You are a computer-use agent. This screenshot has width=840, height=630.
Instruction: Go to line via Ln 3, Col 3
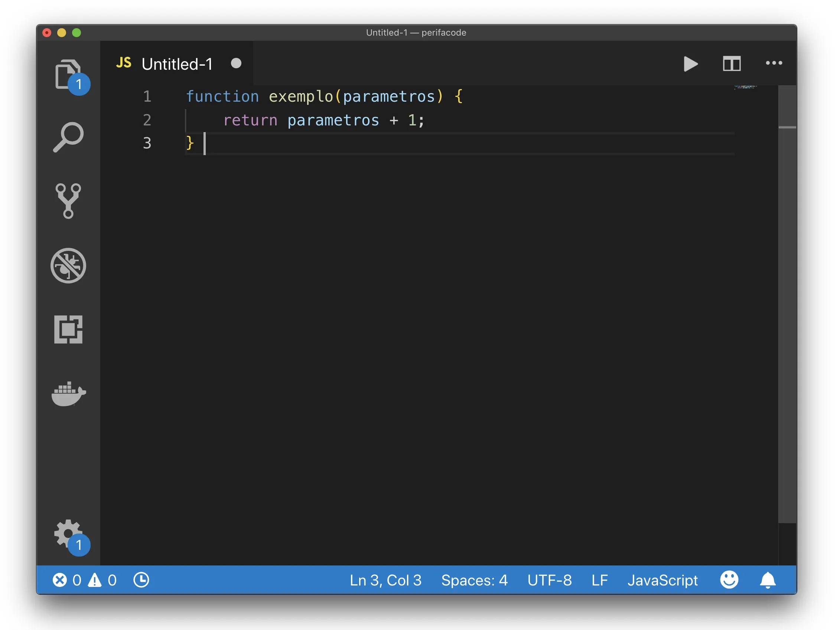[385, 580]
